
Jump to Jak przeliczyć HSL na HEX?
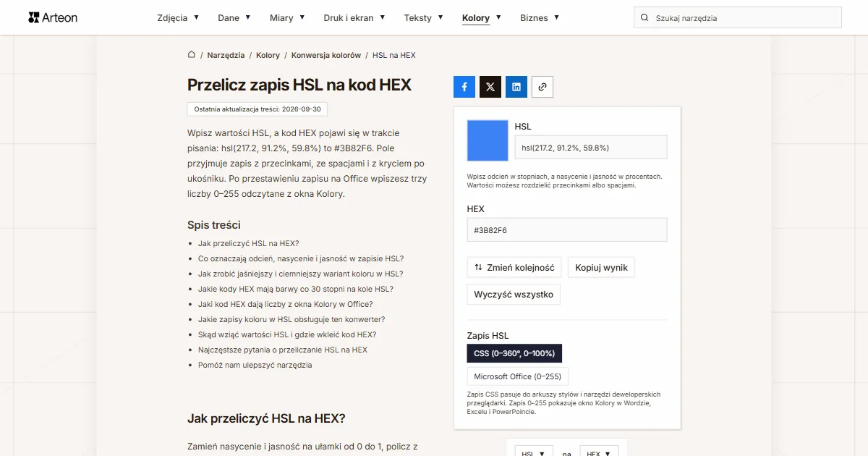tap(248, 243)
